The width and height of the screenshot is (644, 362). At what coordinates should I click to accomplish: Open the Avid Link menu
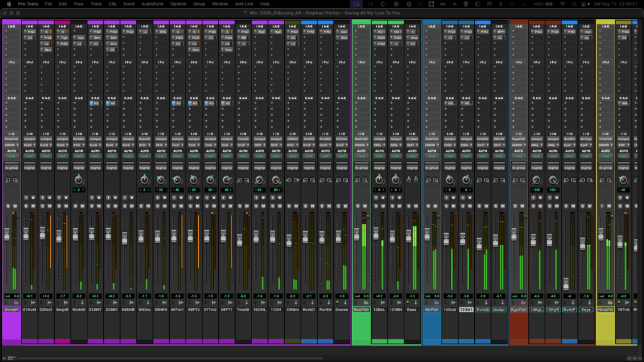point(244,4)
